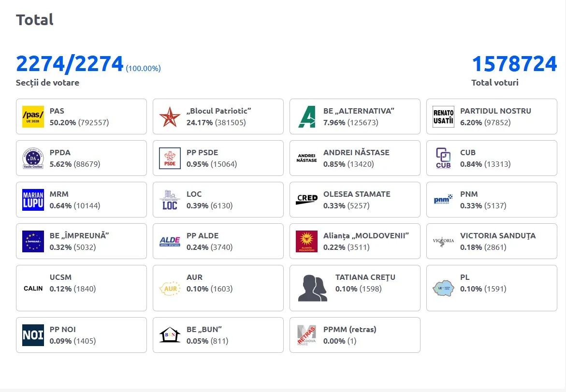The width and height of the screenshot is (566, 392).
Task: Click the Alianța MOLDOVENII sun logo
Action: tap(306, 241)
